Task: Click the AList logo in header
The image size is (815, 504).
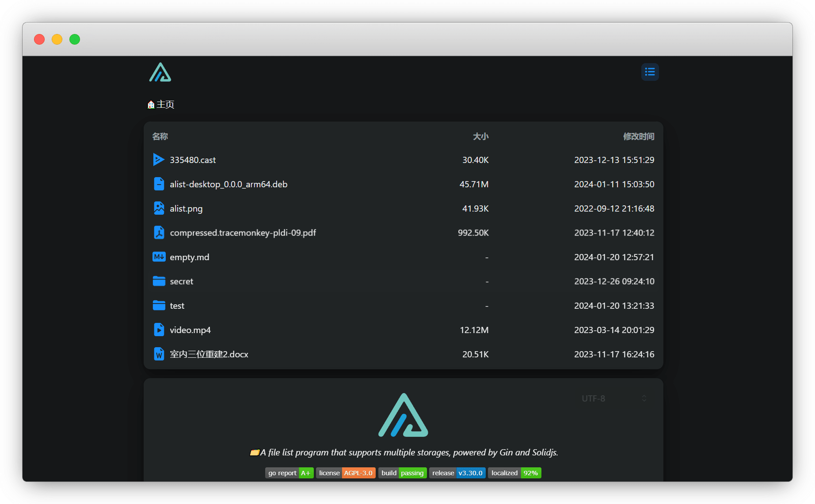Action: click(x=160, y=72)
